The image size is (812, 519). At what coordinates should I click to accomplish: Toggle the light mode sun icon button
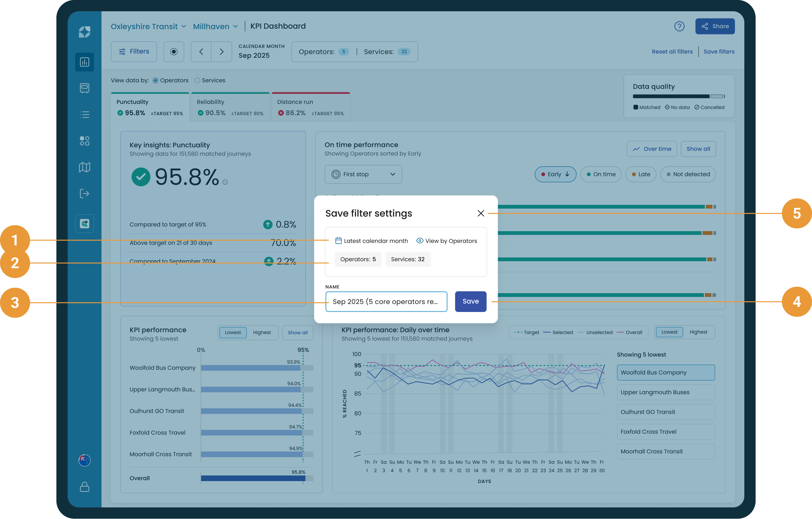tap(174, 52)
